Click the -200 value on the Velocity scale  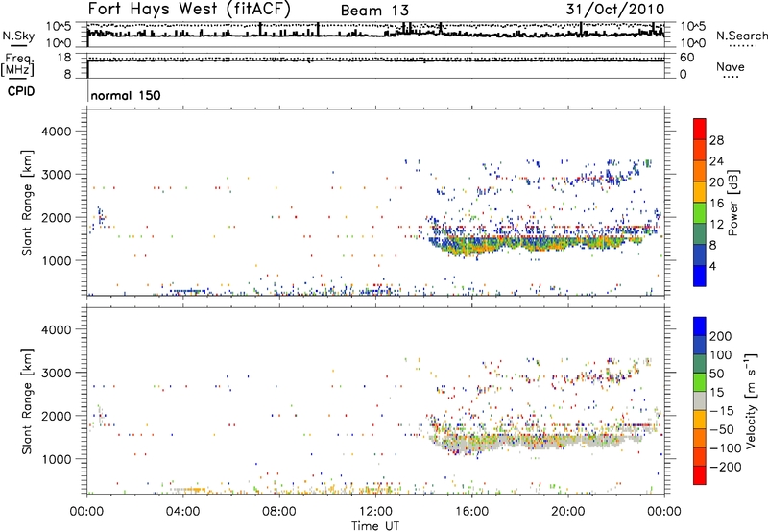click(x=725, y=467)
